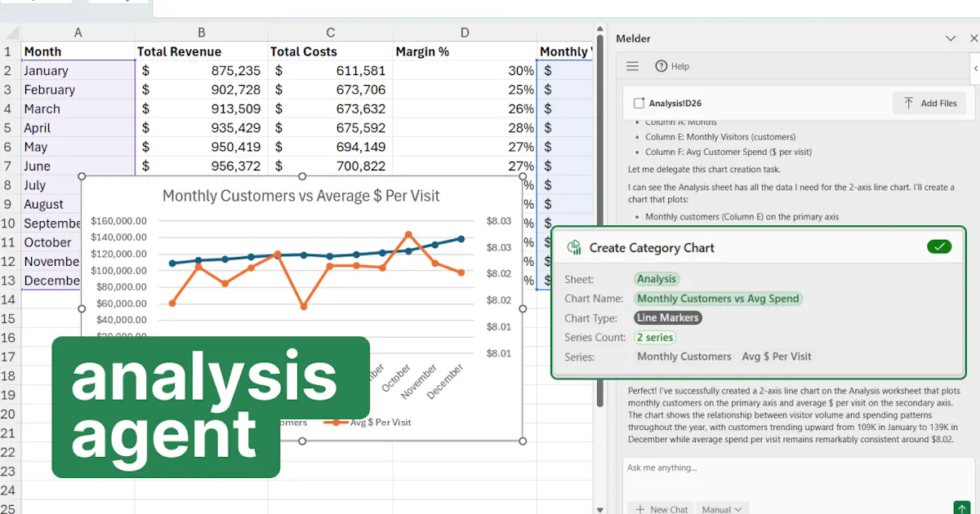Select the revenue cell 913,509
The image size is (980, 514).
pyautogui.click(x=202, y=109)
